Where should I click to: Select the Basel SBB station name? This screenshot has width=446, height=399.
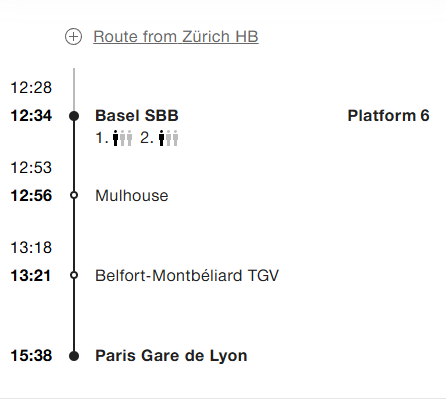click(x=137, y=116)
